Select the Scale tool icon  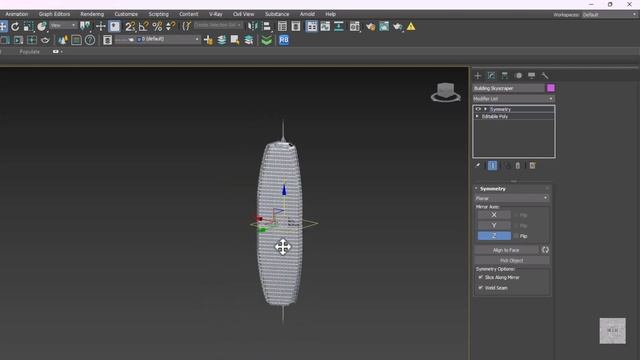point(28,27)
